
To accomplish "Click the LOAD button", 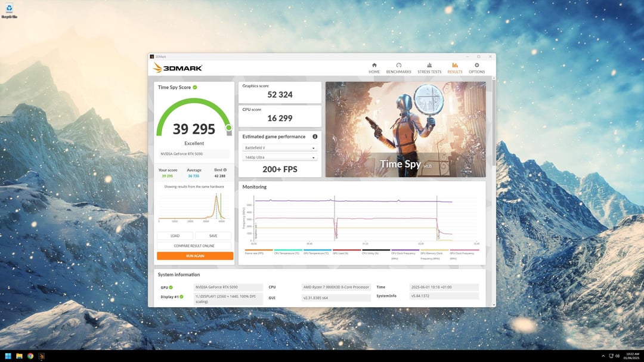I will coord(175,236).
